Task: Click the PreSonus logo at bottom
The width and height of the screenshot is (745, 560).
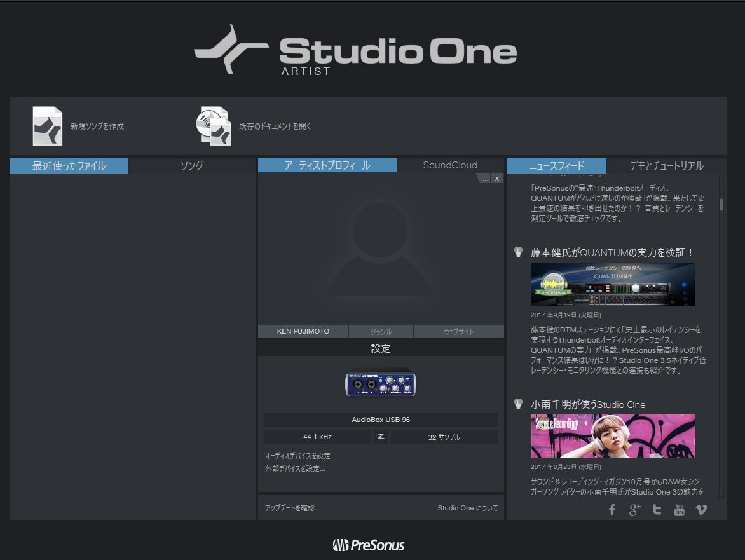Action: coord(368,545)
